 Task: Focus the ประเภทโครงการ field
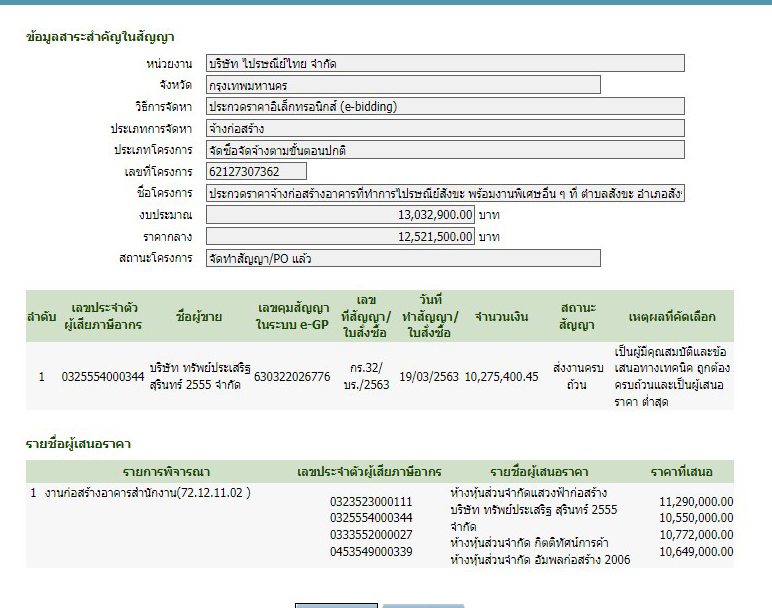click(x=444, y=150)
